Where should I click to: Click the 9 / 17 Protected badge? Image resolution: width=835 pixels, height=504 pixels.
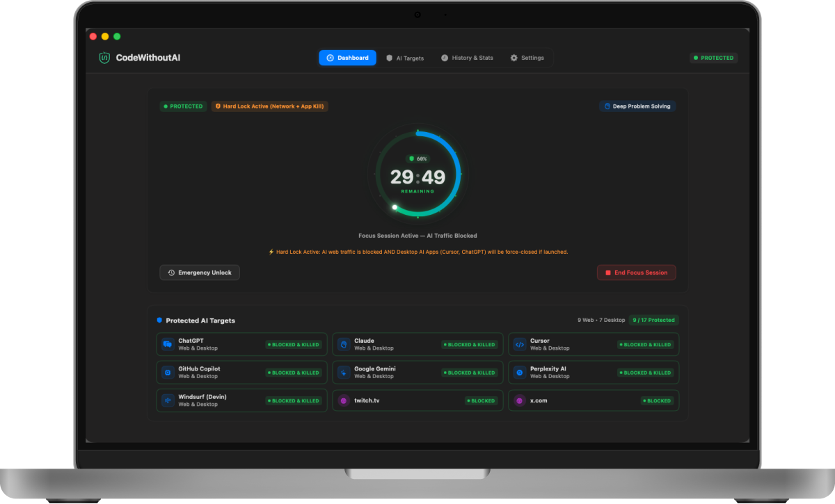tap(653, 320)
